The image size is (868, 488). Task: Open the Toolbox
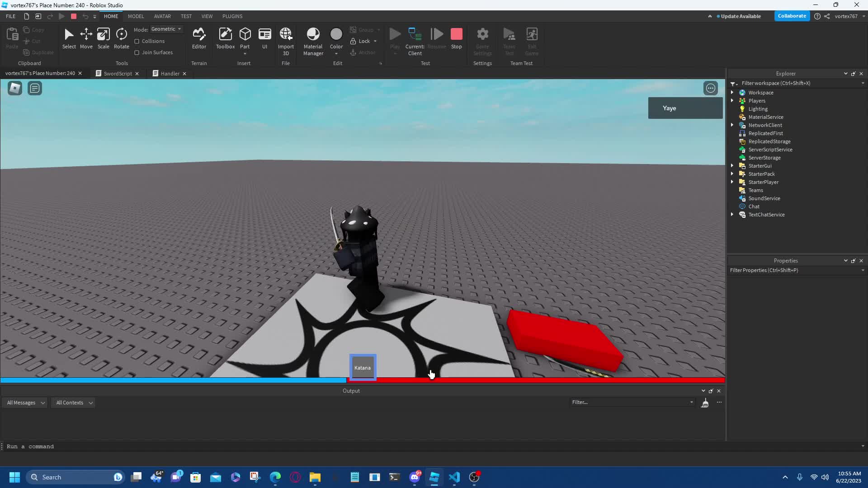(x=226, y=38)
